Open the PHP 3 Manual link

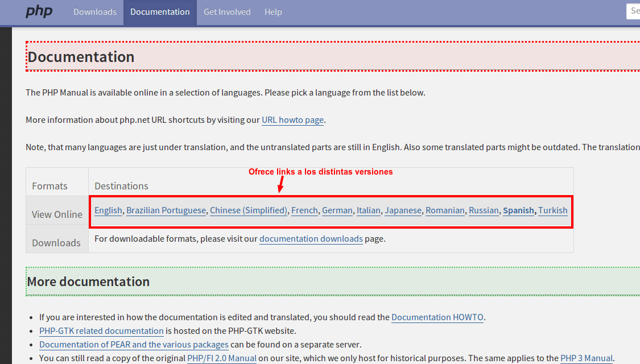587,358
